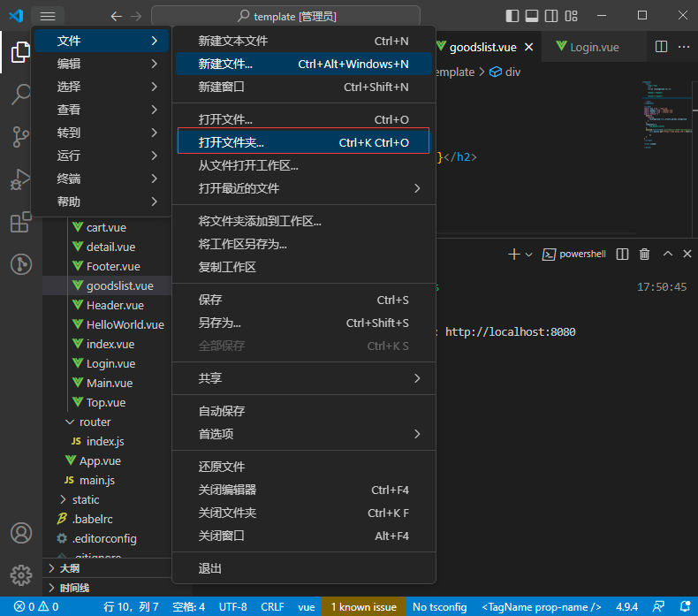This screenshot has width=698, height=616.
Task: Click the hamburger application menu button
Action: pyautogui.click(x=48, y=17)
